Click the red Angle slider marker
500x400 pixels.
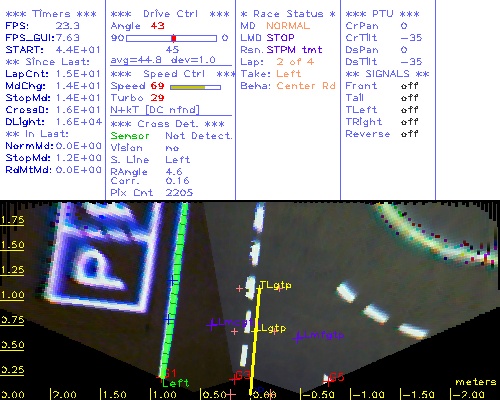click(174, 38)
